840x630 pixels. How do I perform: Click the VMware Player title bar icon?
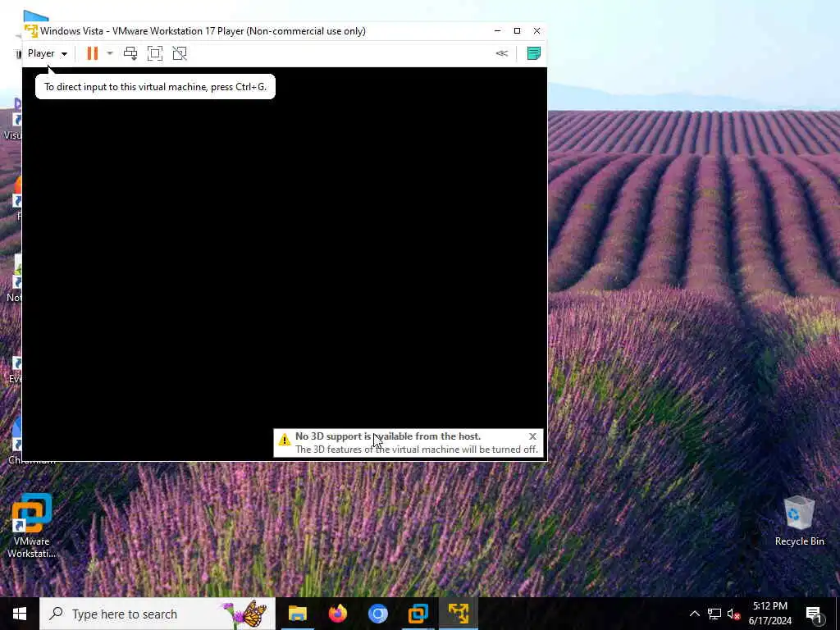click(x=31, y=30)
